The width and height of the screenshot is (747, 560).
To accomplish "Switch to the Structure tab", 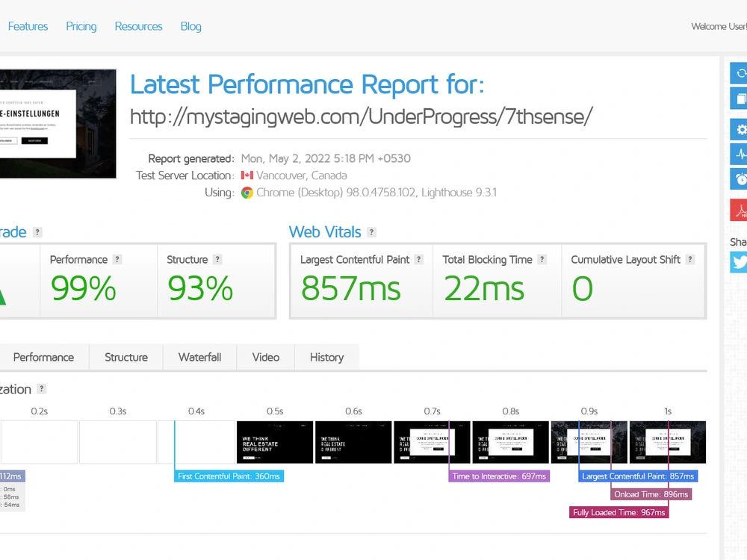I will [x=126, y=358].
